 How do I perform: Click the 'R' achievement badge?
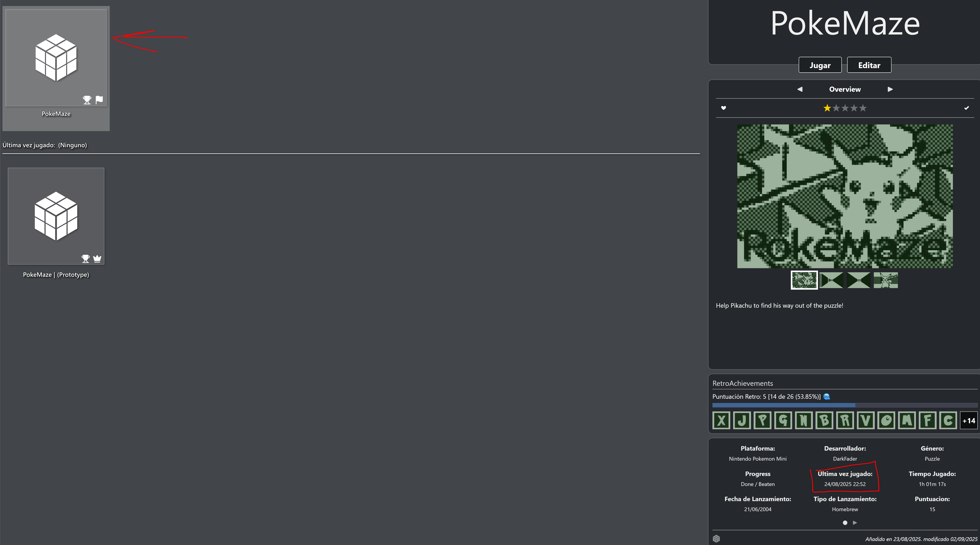(845, 421)
